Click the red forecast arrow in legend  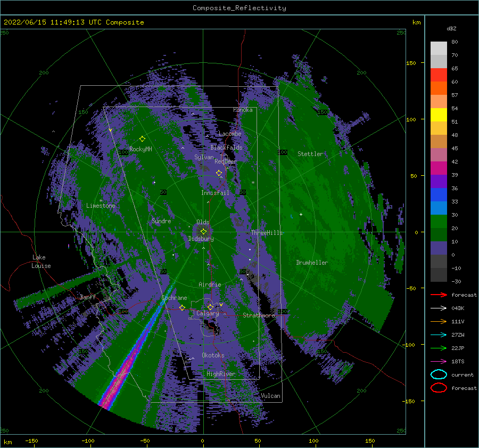point(439,295)
